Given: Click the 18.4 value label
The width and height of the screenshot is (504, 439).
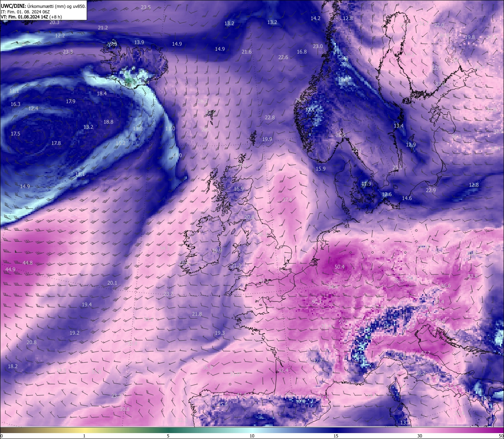Looking at the screenshot, I should click(102, 94).
